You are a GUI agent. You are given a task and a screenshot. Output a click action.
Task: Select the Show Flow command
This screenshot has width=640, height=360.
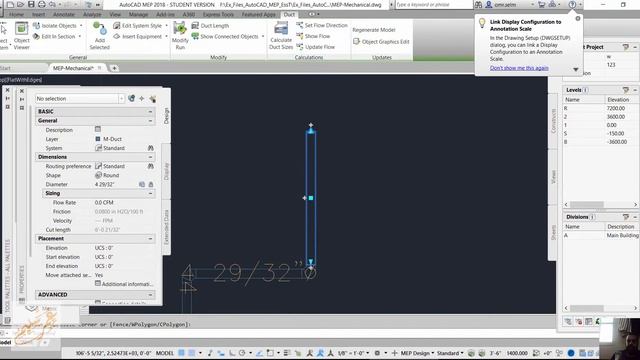[x=313, y=36]
